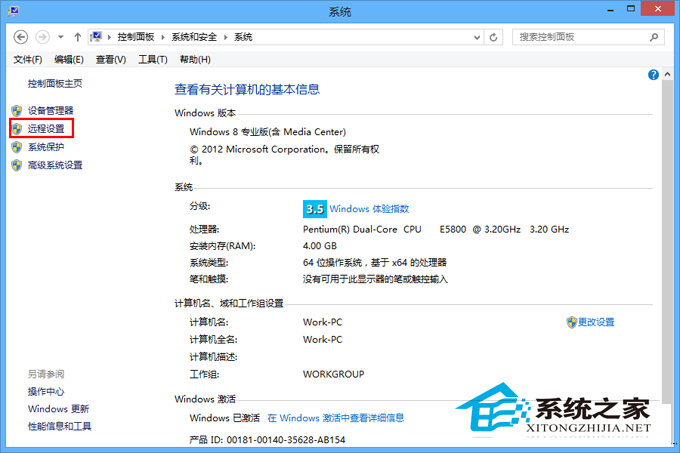Image resolution: width=680 pixels, height=453 pixels.
Task: Minimize the 系统 window
Action: (611, 10)
